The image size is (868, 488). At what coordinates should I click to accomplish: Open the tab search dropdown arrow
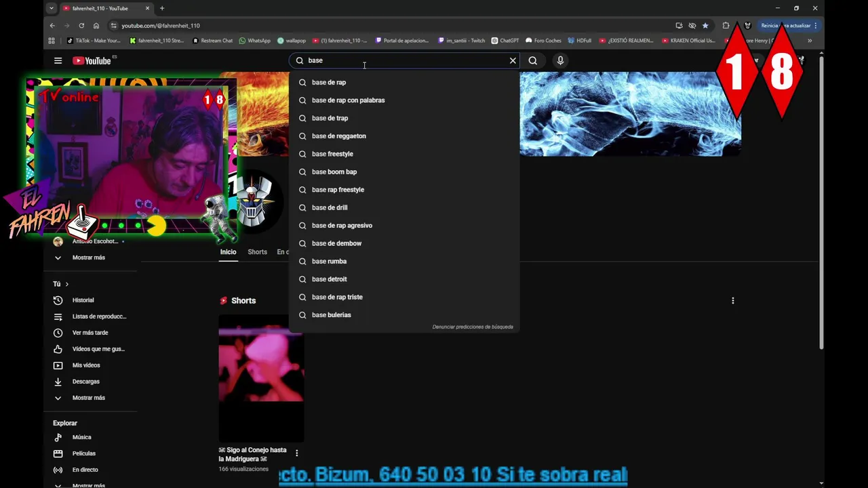52,8
